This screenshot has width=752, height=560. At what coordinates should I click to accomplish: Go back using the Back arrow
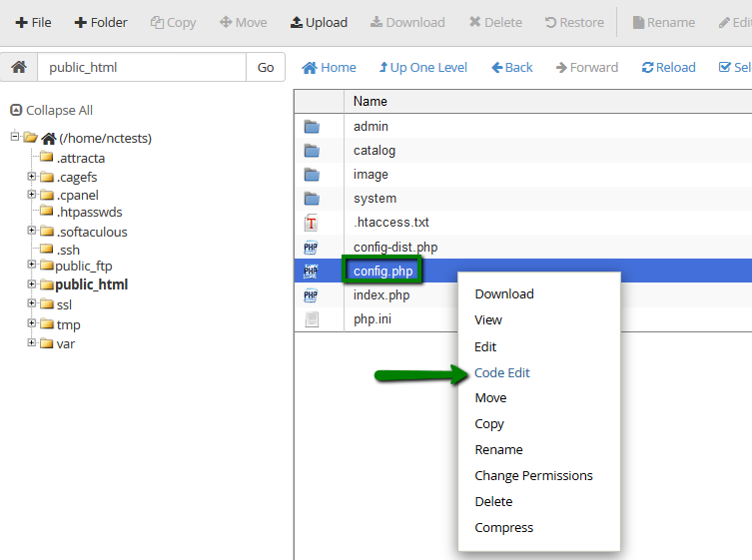click(511, 67)
